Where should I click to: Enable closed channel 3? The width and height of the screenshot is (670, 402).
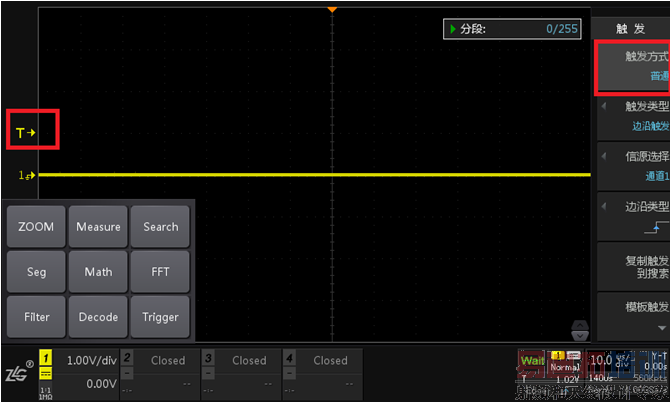click(x=240, y=371)
